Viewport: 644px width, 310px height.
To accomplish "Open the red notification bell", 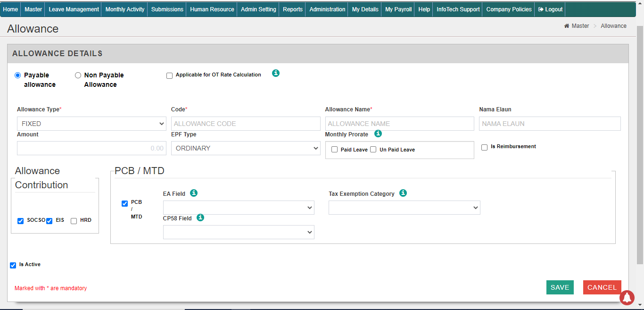I will click(x=627, y=297).
